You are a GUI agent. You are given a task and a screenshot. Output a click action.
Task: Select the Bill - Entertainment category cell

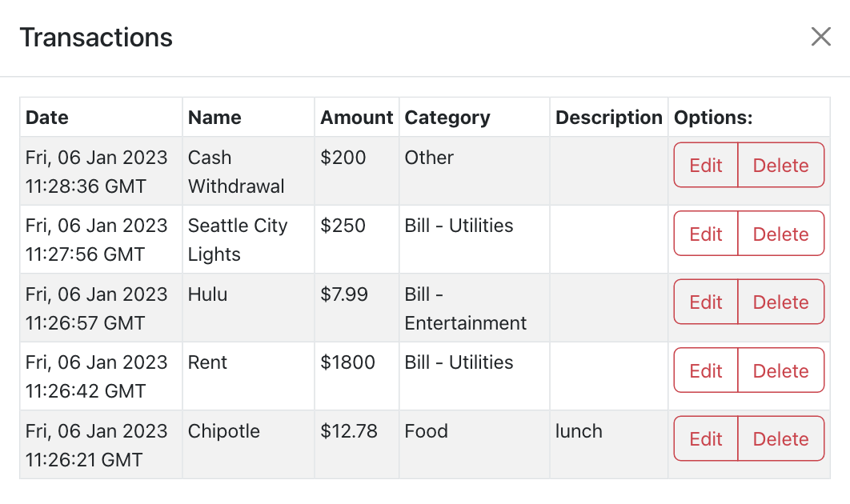465,309
